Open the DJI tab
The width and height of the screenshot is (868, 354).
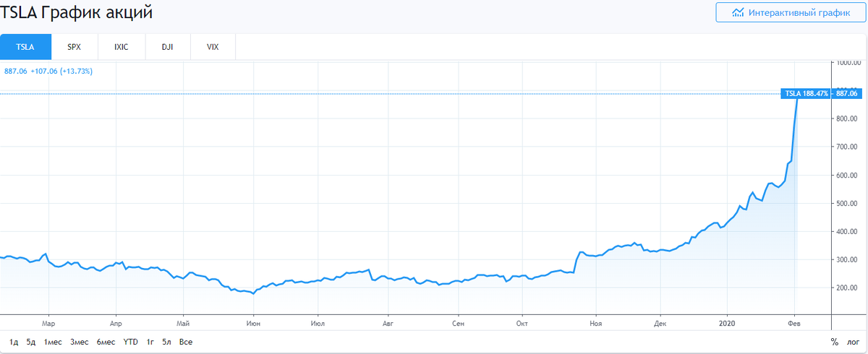(167, 46)
